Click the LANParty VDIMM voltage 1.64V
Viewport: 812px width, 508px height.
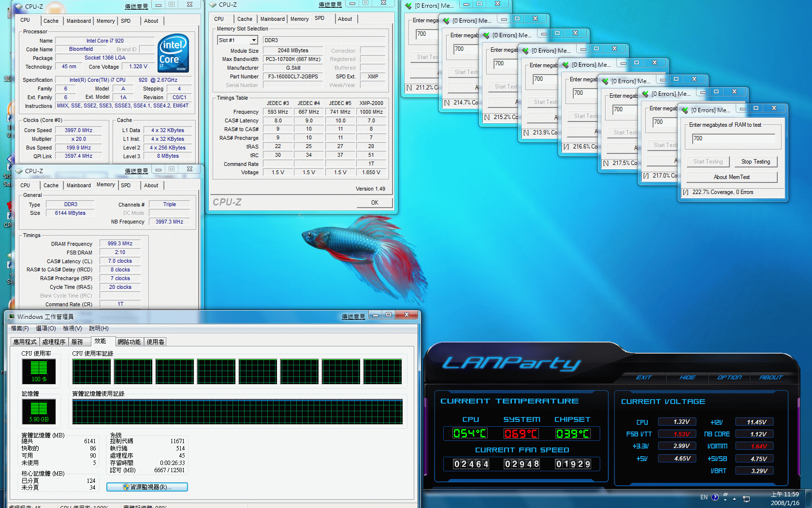[754, 446]
